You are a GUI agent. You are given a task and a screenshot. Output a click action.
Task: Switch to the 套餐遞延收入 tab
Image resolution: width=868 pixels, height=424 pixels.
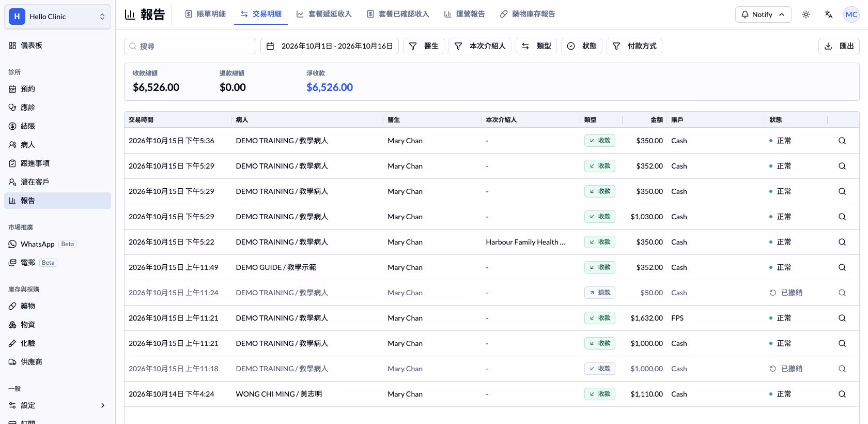pyautogui.click(x=324, y=14)
